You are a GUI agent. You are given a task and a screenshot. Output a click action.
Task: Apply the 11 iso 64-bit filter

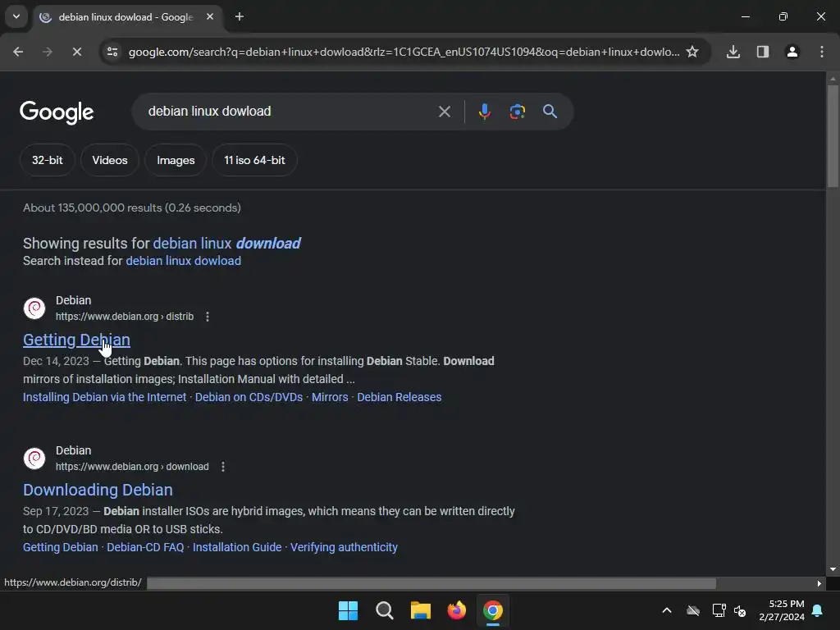(254, 160)
